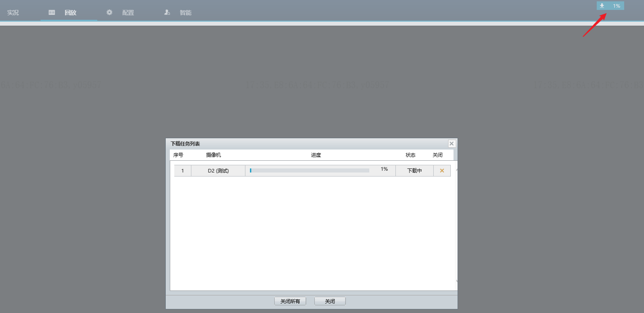The image size is (644, 313).
Task: Click the 关闭 column header
Action: coord(437,155)
